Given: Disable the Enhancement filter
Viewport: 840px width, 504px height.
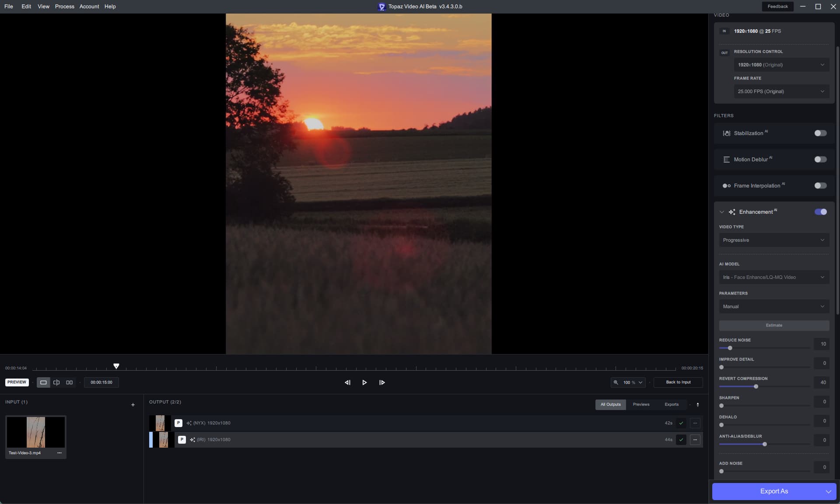Looking at the screenshot, I should point(820,212).
